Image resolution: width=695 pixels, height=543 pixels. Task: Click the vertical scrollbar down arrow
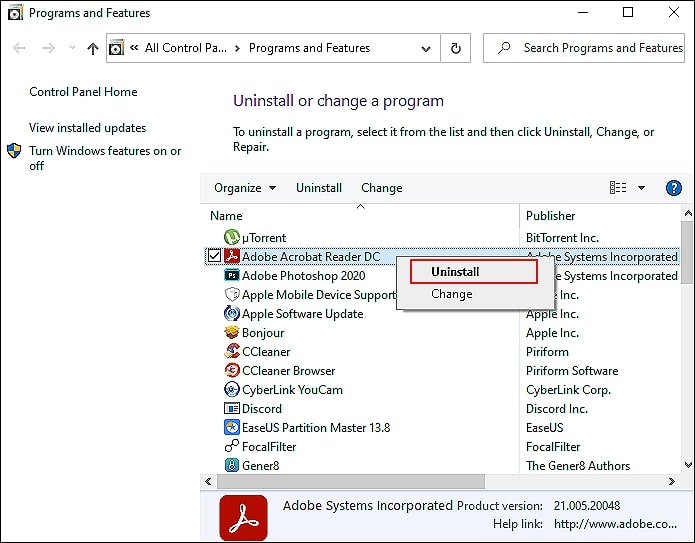[688, 465]
